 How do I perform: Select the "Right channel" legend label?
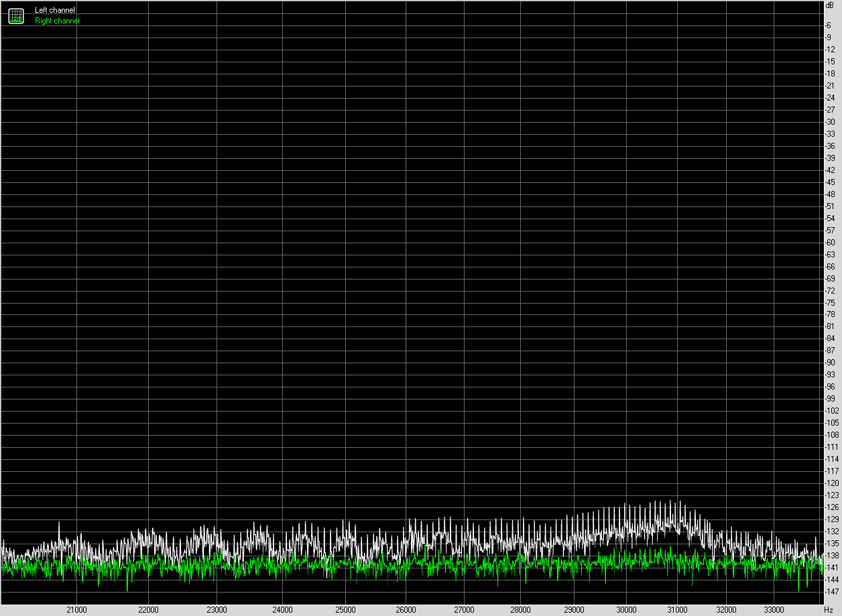[57, 21]
